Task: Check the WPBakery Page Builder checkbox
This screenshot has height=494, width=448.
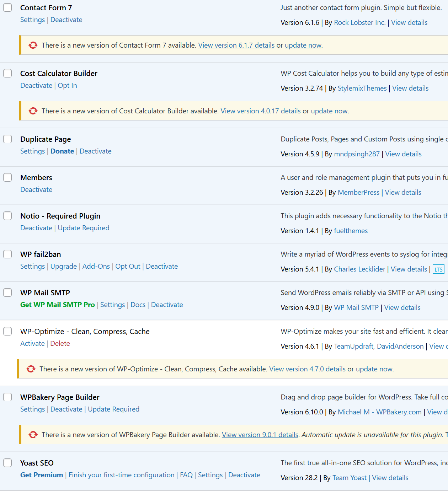Action: 7,397
